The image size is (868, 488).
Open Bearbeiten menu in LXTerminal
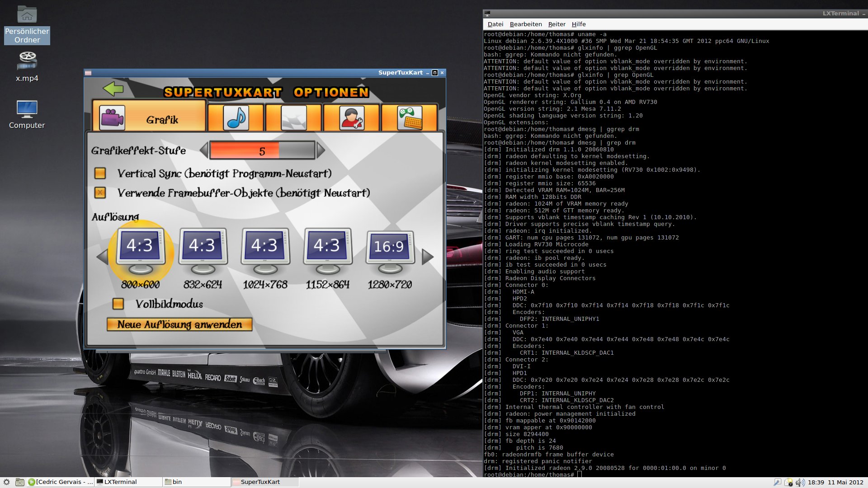(x=525, y=24)
